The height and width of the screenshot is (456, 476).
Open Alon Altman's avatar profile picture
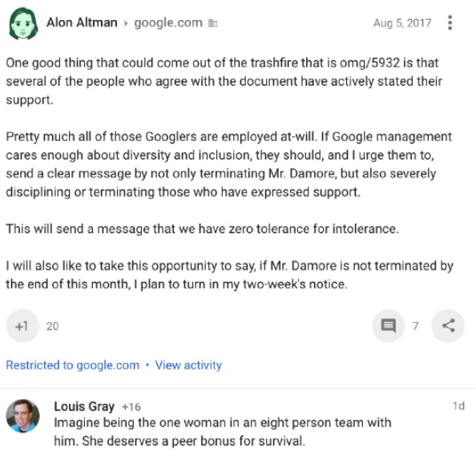[x=23, y=24]
